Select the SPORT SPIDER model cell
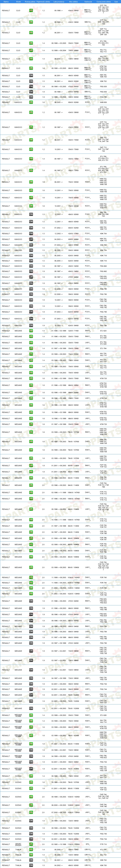121x868 pixels. coord(18,844)
